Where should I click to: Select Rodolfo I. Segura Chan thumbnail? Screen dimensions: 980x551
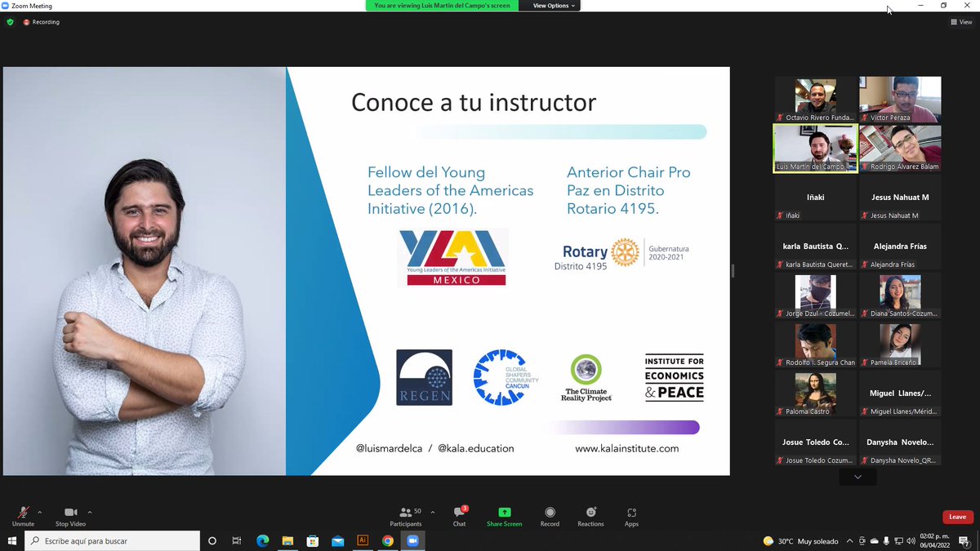[x=815, y=344]
